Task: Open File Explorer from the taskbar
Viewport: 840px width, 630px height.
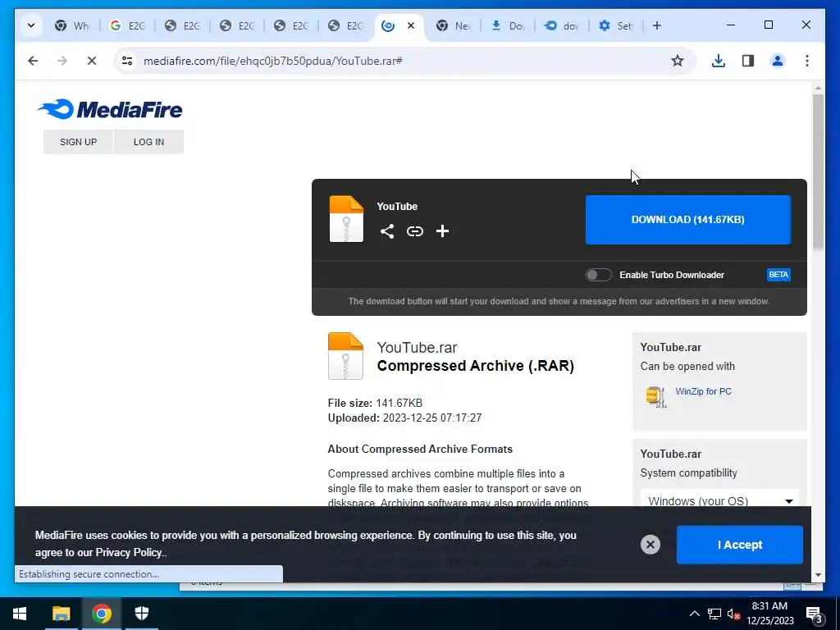Action: point(61,614)
